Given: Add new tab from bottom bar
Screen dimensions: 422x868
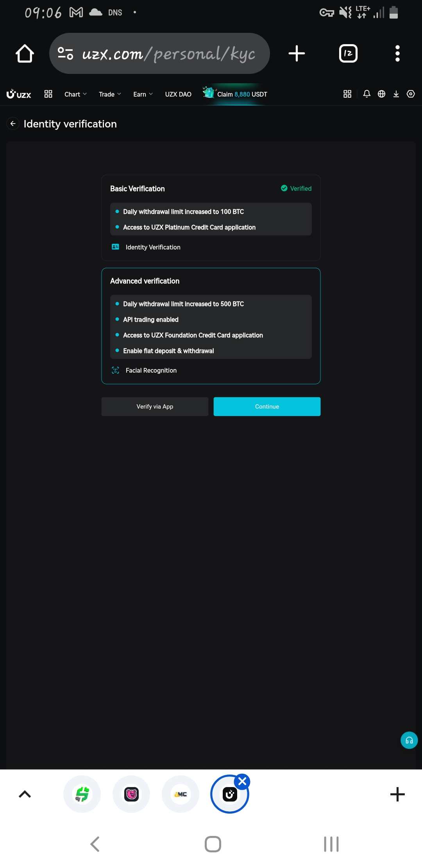Looking at the screenshot, I should (x=397, y=794).
